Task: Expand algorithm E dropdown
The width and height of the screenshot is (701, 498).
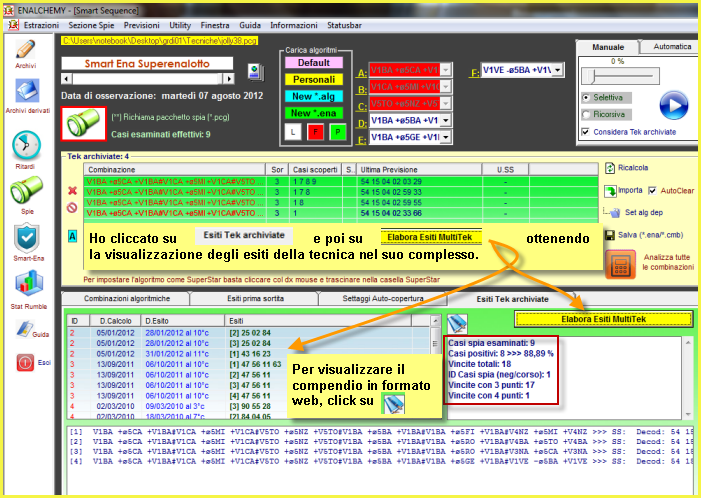Action: (x=445, y=137)
